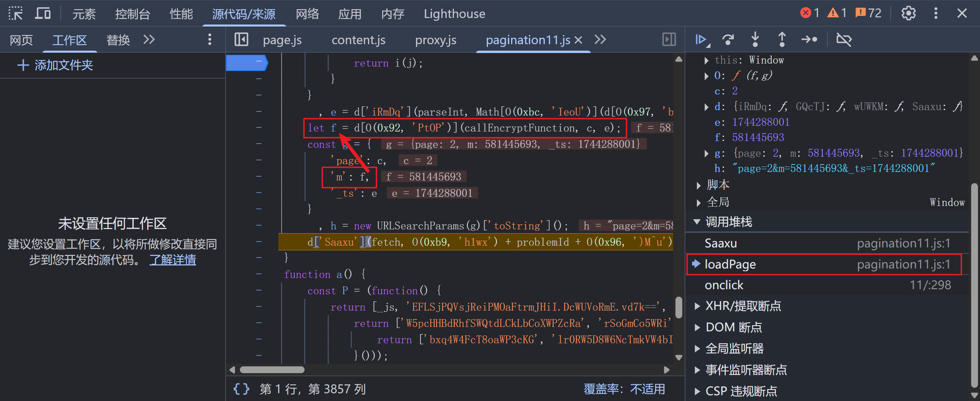Toggle the device toolbar icon
The image size is (980, 401).
tap(43, 14)
